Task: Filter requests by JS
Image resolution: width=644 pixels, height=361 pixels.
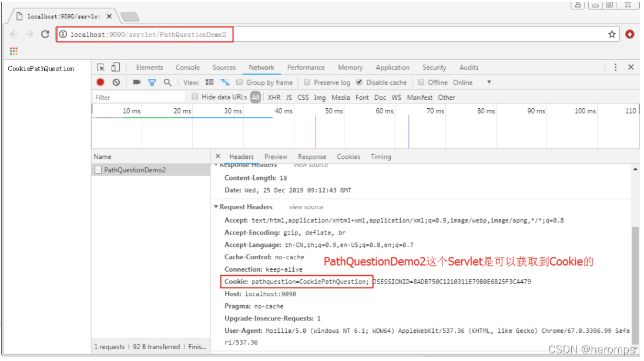Action: pos(289,98)
